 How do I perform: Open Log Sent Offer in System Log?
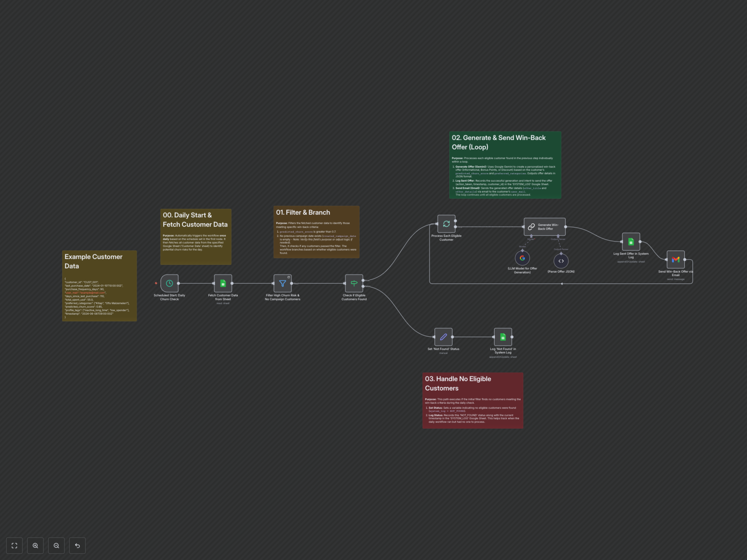pos(631,242)
